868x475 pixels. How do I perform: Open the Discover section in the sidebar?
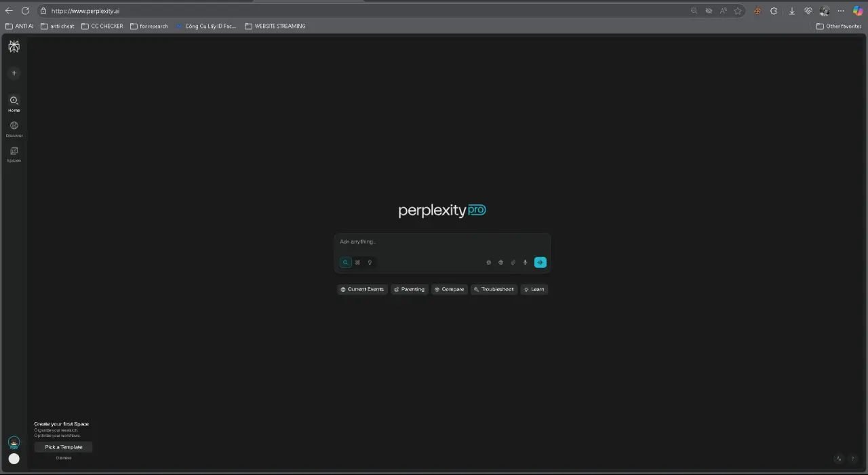pos(14,129)
